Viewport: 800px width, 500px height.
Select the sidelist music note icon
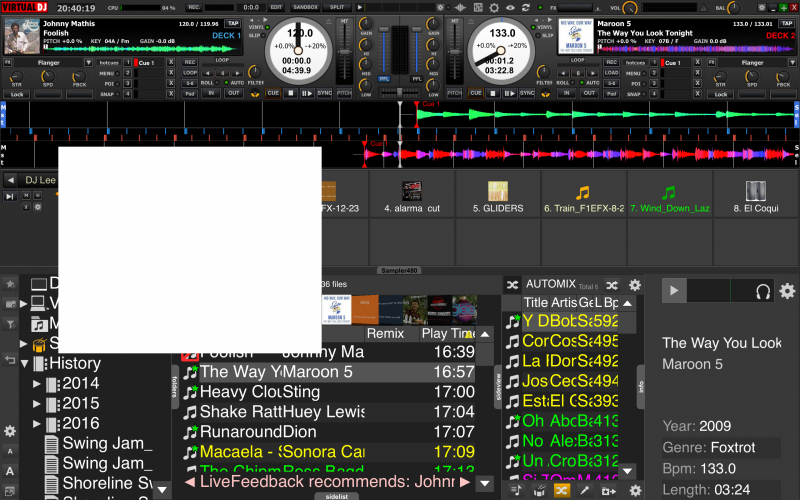(x=516, y=490)
